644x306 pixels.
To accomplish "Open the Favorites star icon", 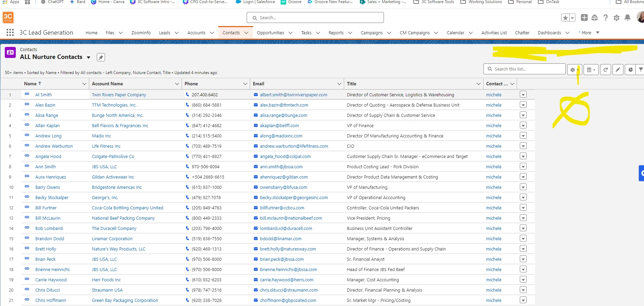I will coord(565,17).
